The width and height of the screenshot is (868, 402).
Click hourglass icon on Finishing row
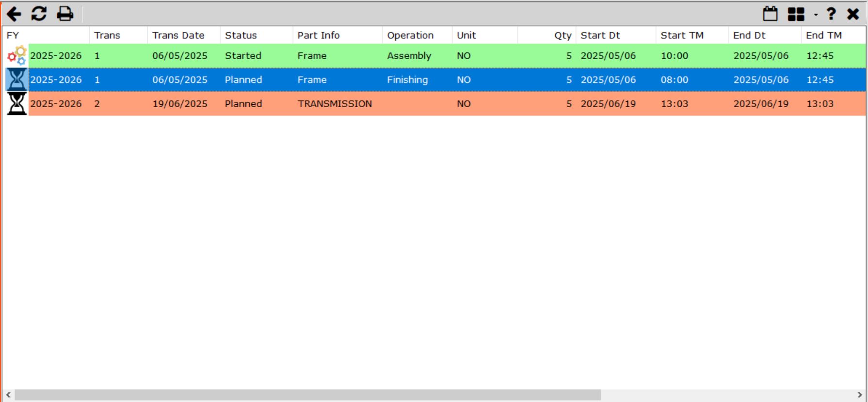(16, 80)
